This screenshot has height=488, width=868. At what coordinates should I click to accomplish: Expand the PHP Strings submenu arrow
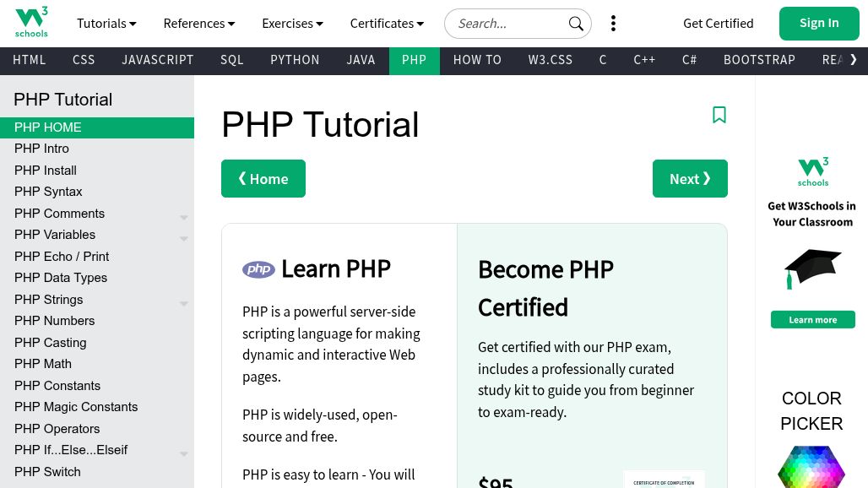click(184, 303)
